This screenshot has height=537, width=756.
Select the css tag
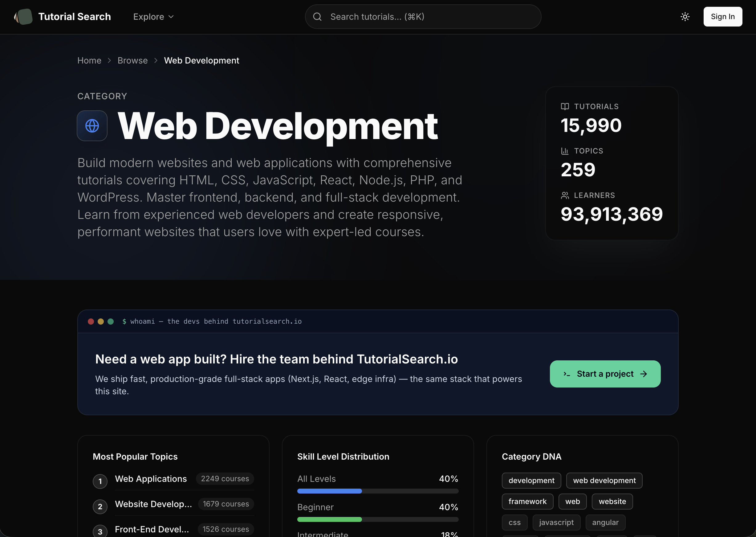coord(514,523)
